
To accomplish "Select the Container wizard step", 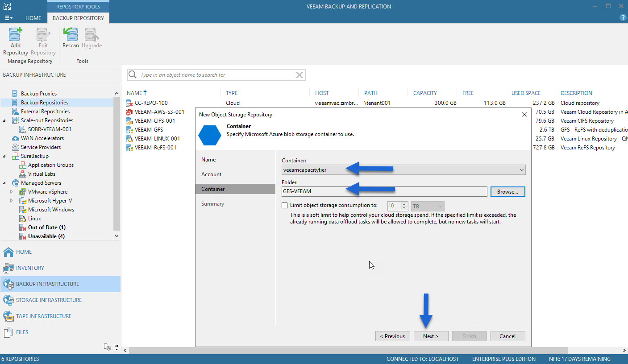I will click(x=235, y=189).
